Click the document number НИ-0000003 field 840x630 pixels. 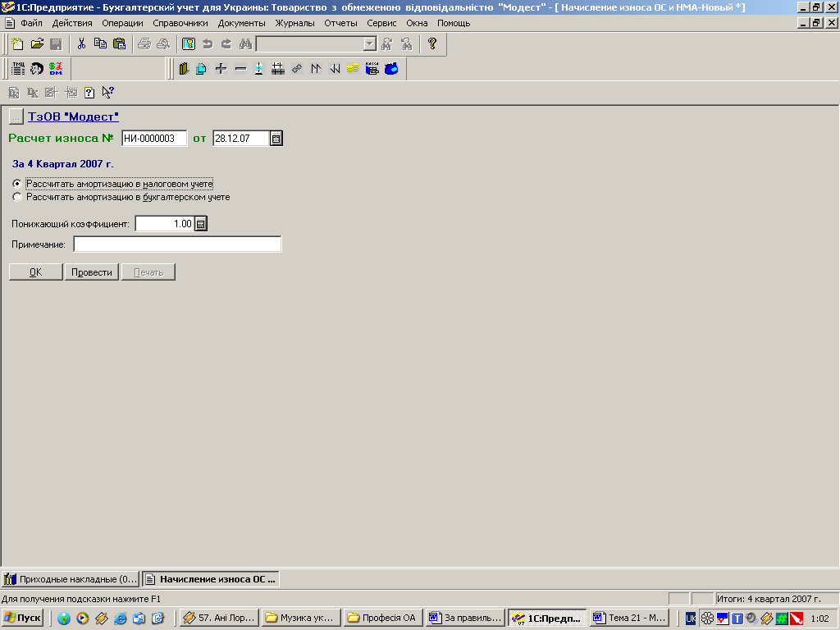(154, 138)
